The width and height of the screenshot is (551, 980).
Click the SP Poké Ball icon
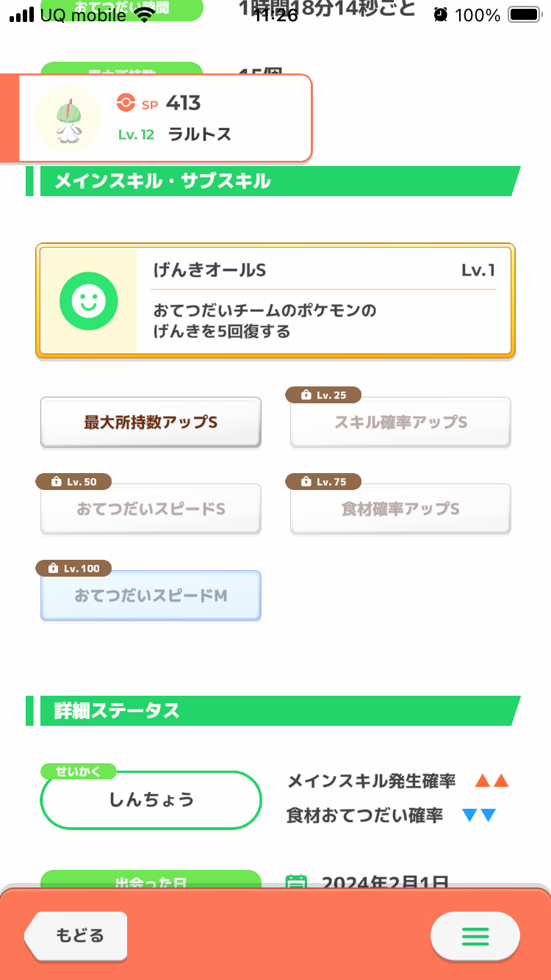point(126,103)
